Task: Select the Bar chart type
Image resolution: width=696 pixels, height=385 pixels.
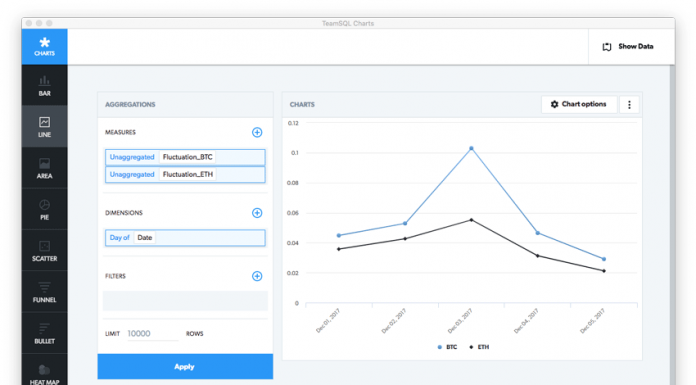Action: [x=44, y=86]
